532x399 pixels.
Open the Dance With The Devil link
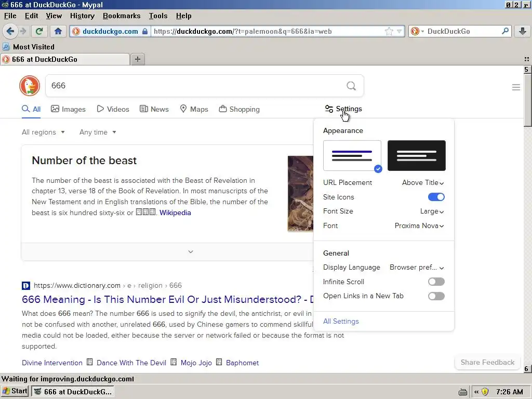(x=131, y=363)
